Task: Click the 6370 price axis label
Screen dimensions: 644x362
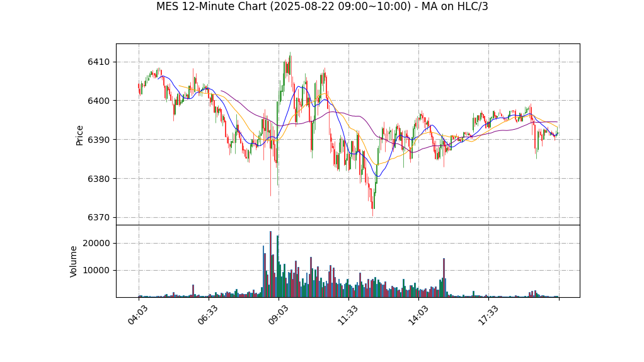Action: [x=98, y=218]
